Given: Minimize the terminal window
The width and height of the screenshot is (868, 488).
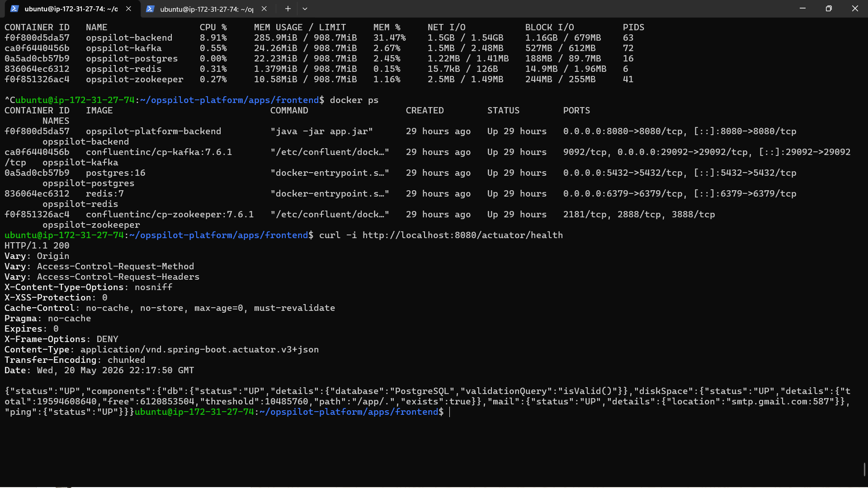Looking at the screenshot, I should pyautogui.click(x=802, y=9).
